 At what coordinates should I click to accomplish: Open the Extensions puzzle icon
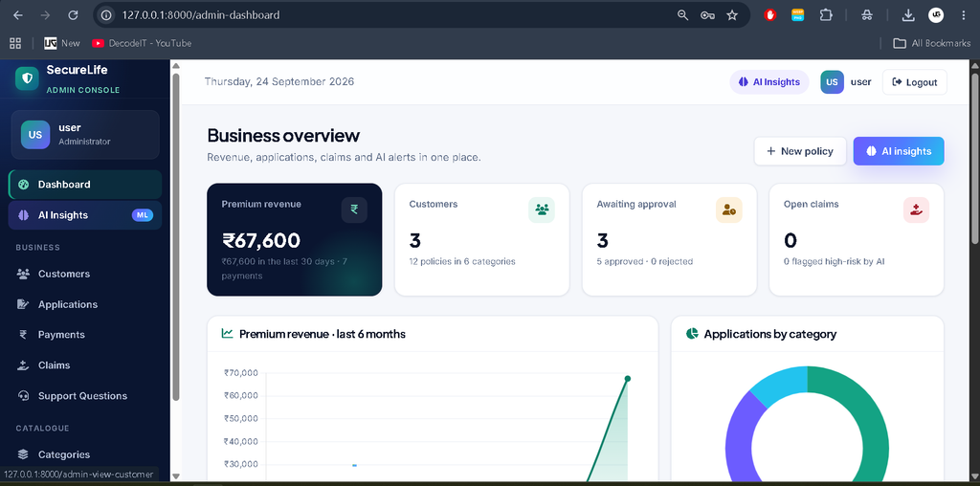pos(826,15)
